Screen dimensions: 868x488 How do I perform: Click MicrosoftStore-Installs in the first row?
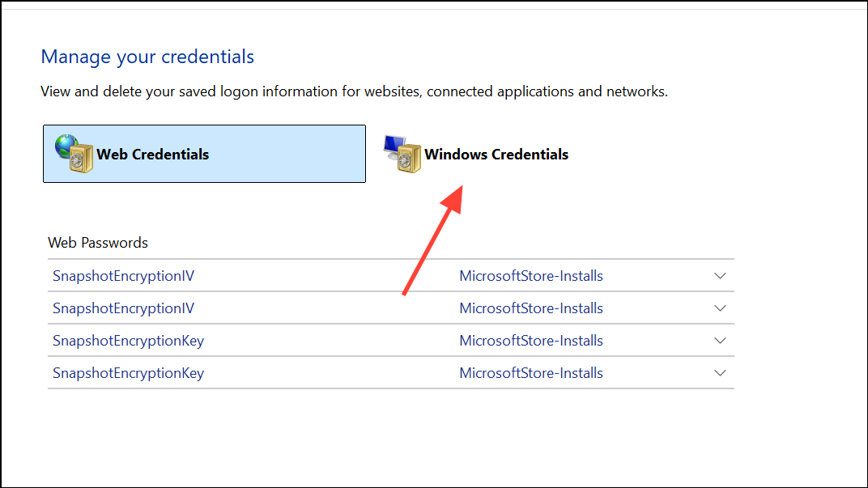[531, 276]
